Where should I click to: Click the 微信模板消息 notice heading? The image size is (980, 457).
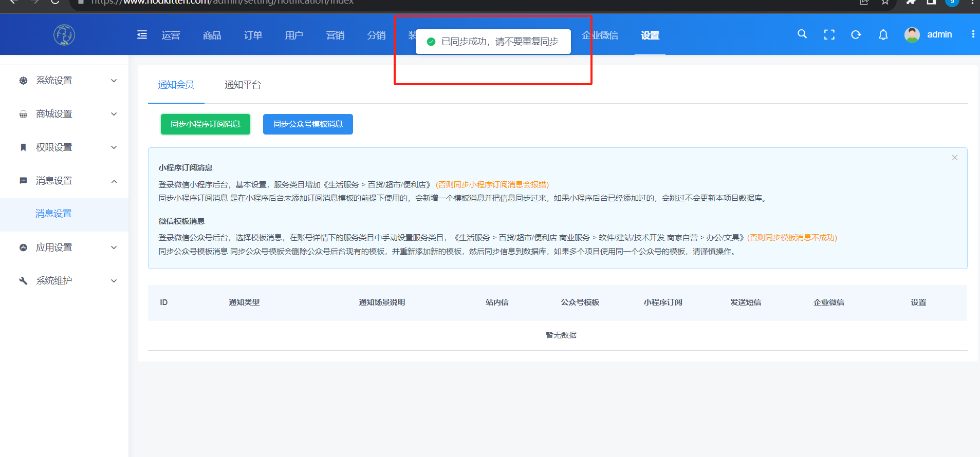click(181, 221)
